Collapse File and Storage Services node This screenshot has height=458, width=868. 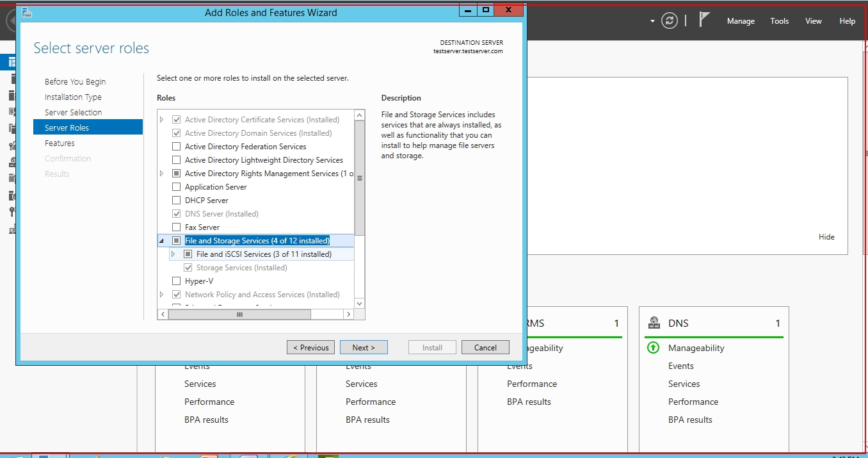click(161, 241)
